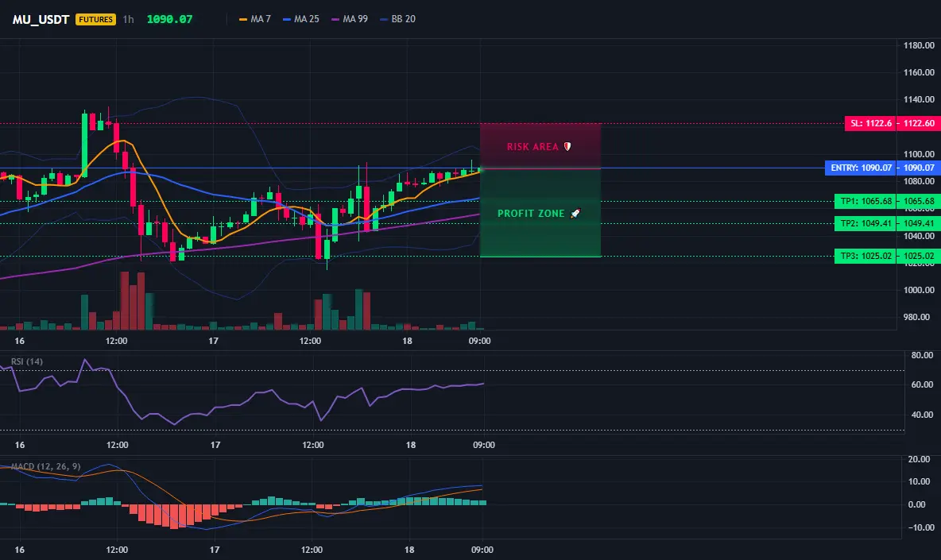Click the 1180.00 price axis value
Viewport: 941px width, 560px height.
click(919, 45)
